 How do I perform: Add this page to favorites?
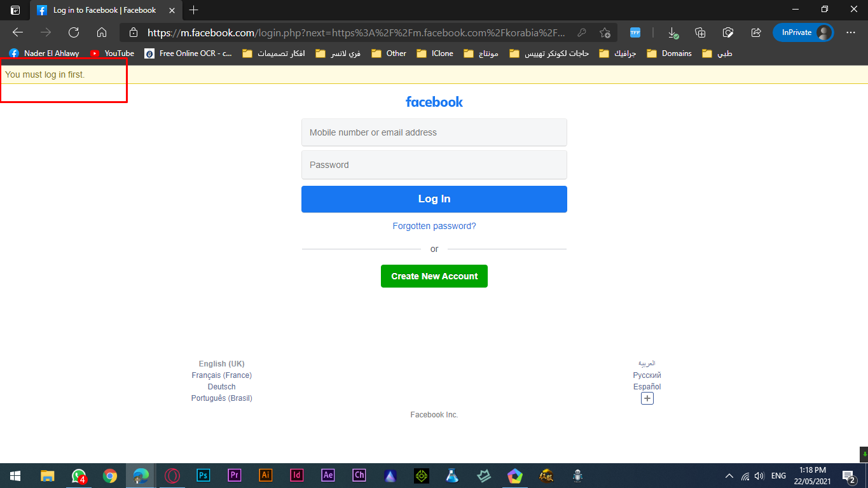click(605, 32)
